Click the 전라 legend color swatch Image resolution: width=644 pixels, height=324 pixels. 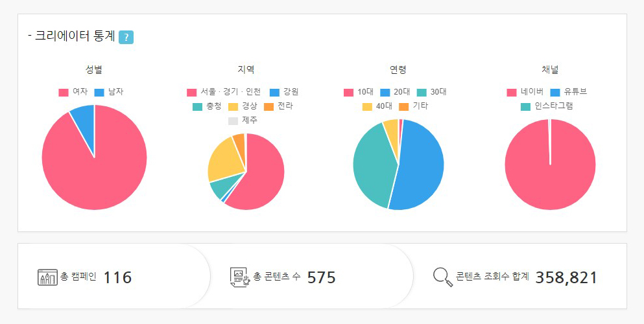(x=268, y=106)
